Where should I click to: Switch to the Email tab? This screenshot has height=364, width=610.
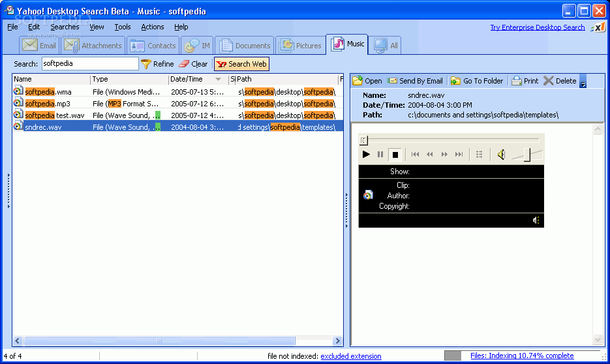(x=39, y=46)
